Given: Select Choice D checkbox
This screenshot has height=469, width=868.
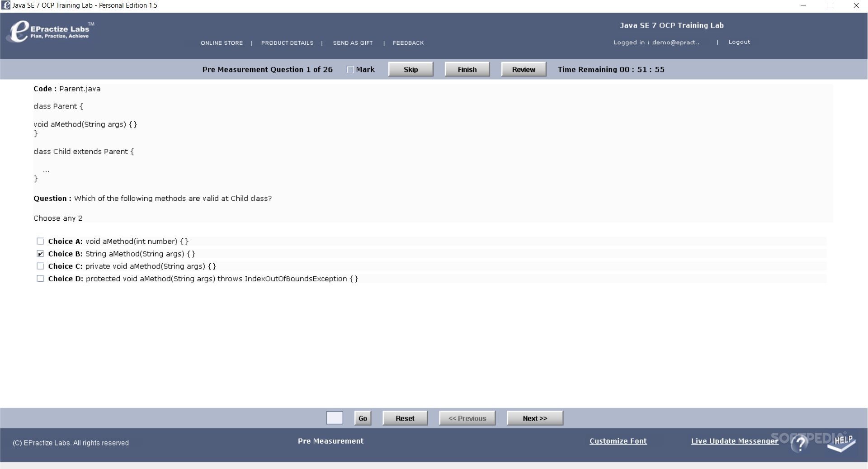Looking at the screenshot, I should pyautogui.click(x=40, y=279).
